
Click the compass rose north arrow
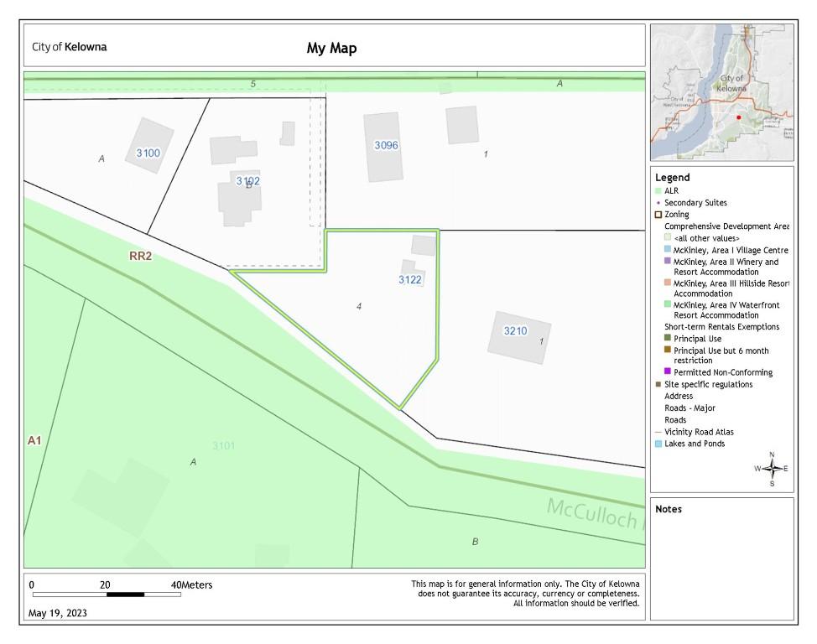[x=772, y=468]
